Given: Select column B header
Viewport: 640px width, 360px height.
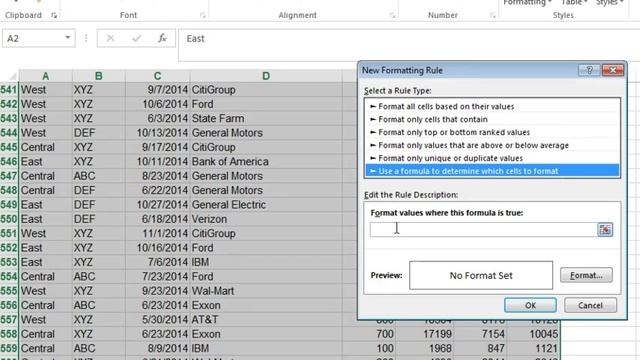Looking at the screenshot, I should pos(98,76).
